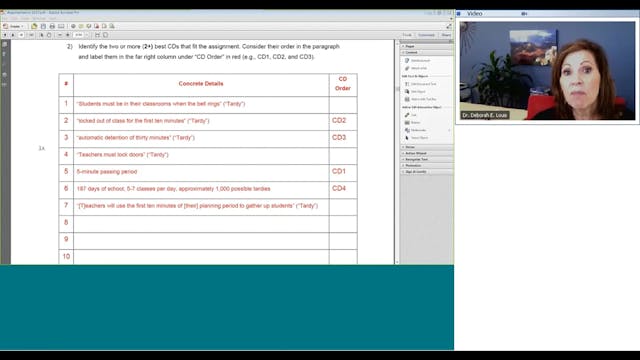Open the Edit menu
640x360 pixels.
click(14, 18)
